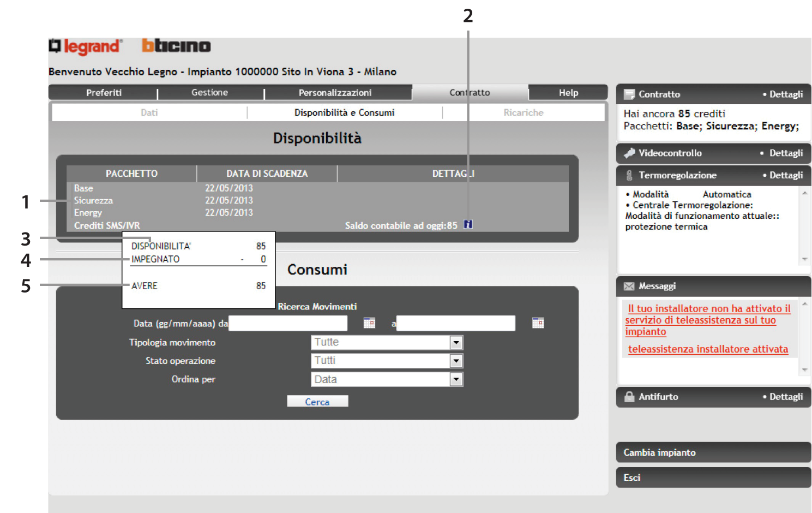Click the Legrand logo

click(x=86, y=46)
